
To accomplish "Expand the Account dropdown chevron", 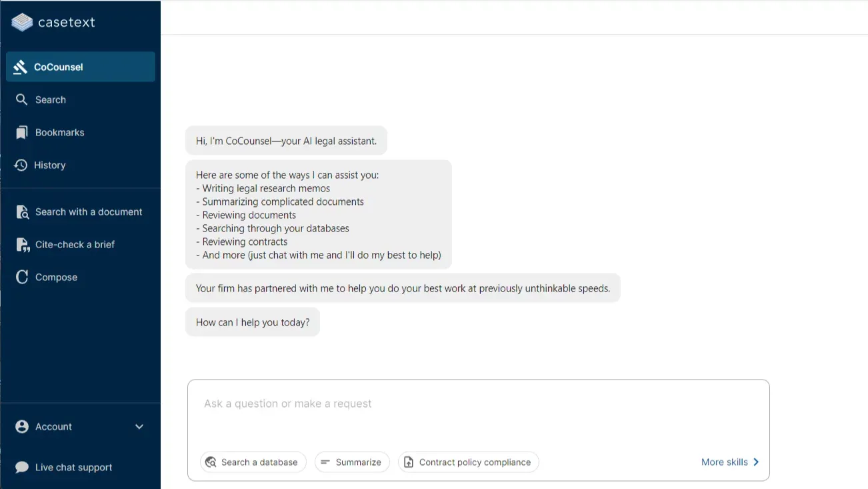I will tap(139, 427).
